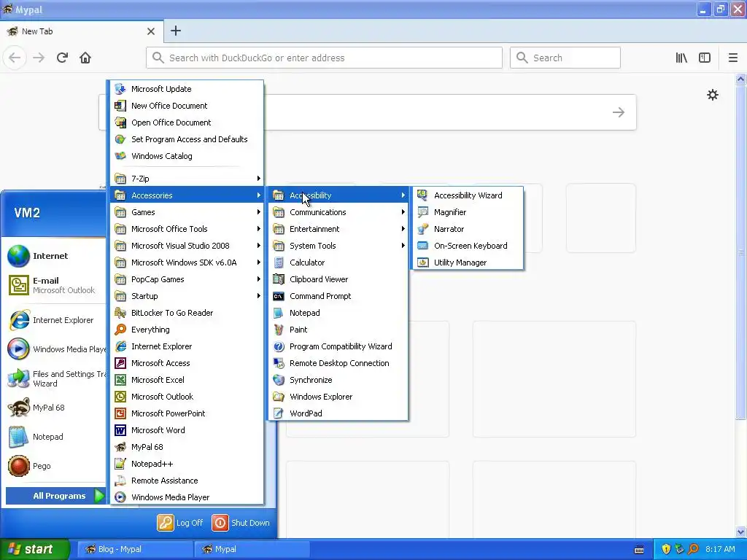The image size is (747, 560).
Task: Click the Command Prompt icon
Action: (x=279, y=296)
